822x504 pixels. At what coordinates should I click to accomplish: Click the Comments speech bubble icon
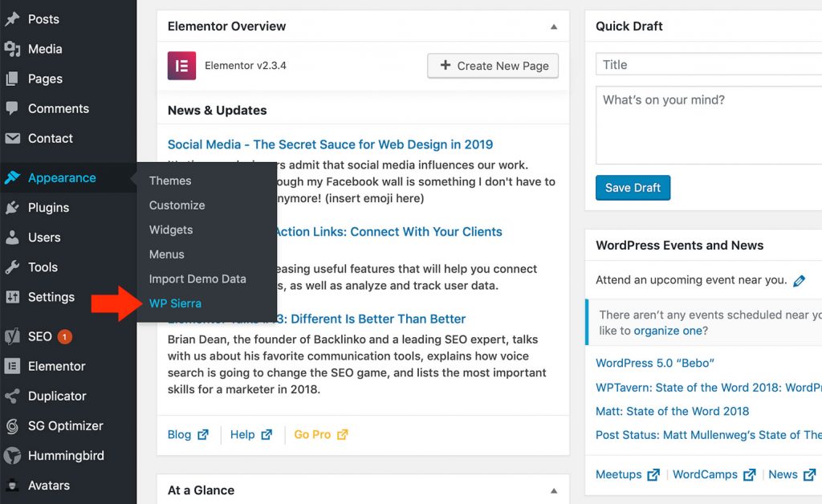(12, 108)
